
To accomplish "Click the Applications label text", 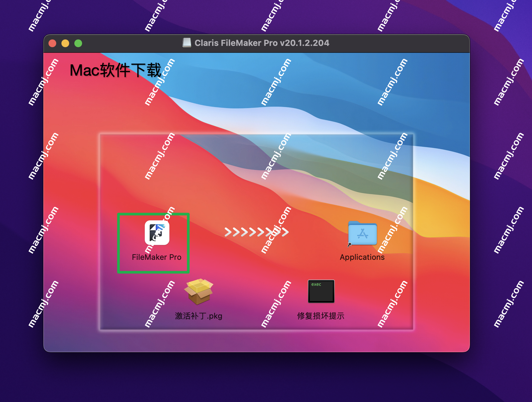I will pyautogui.click(x=362, y=257).
